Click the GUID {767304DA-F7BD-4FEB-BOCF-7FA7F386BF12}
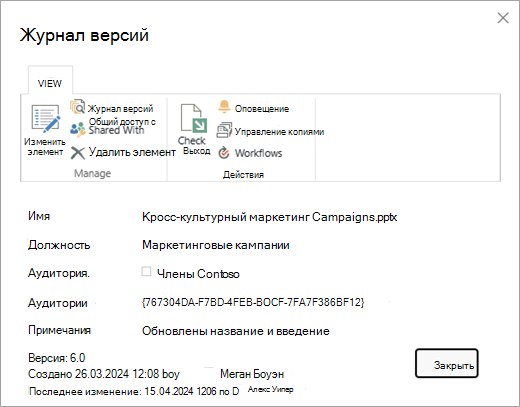This screenshot has width=520, height=407. tap(253, 302)
